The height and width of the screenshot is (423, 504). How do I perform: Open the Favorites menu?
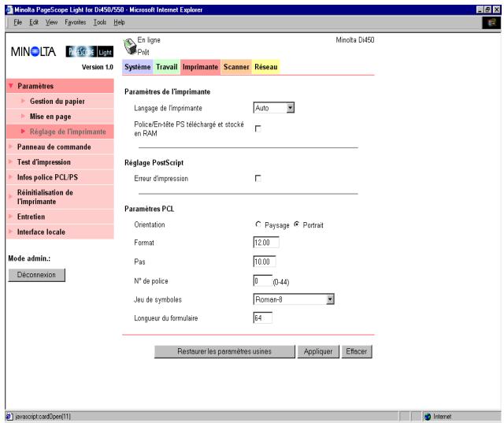coord(76,22)
